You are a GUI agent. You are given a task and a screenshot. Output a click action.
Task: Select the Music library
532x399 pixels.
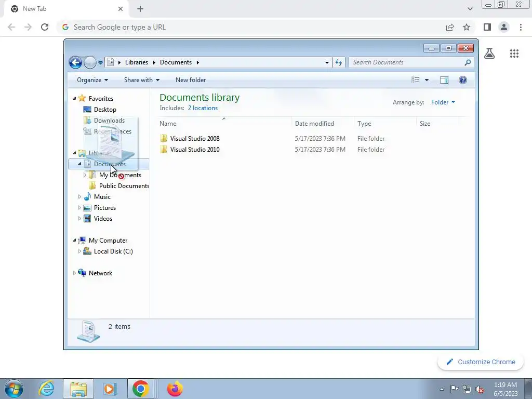[102, 197]
